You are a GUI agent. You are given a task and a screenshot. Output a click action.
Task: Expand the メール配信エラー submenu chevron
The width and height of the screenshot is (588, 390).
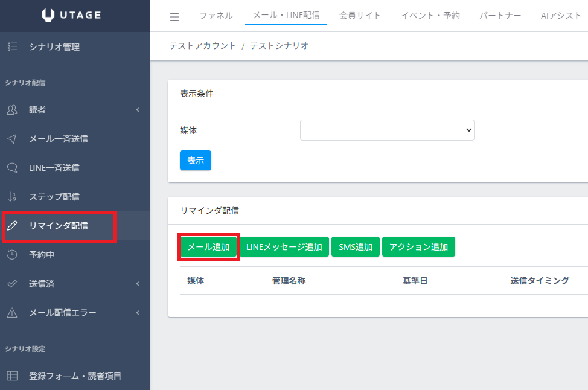pyautogui.click(x=138, y=313)
